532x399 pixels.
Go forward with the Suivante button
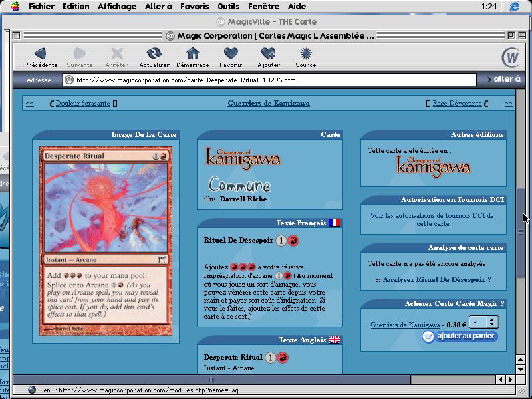tap(80, 57)
